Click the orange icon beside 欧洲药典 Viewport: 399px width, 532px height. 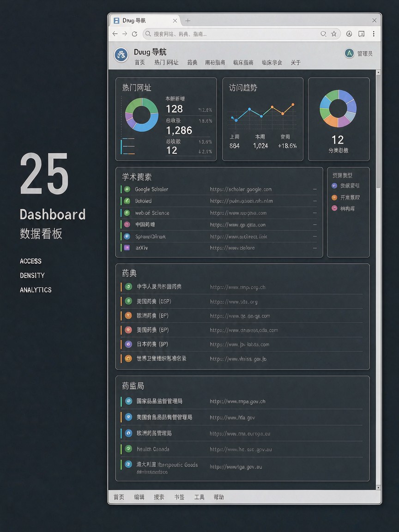point(128,315)
